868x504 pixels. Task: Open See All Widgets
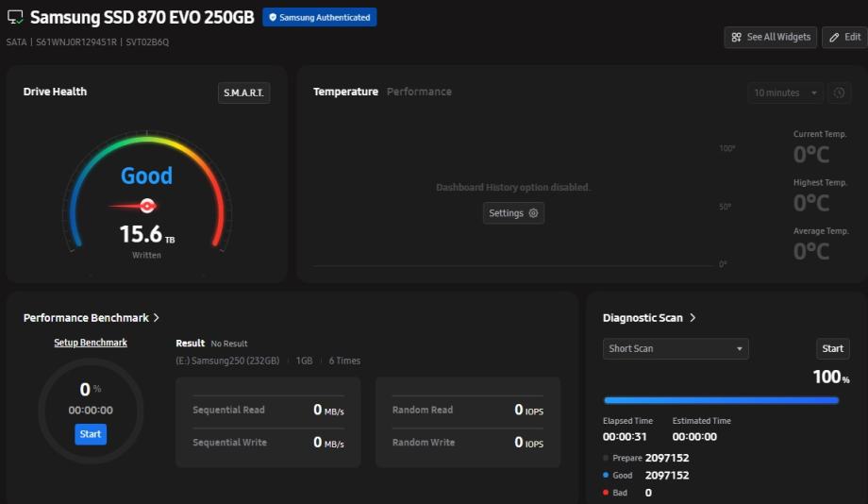tap(770, 37)
